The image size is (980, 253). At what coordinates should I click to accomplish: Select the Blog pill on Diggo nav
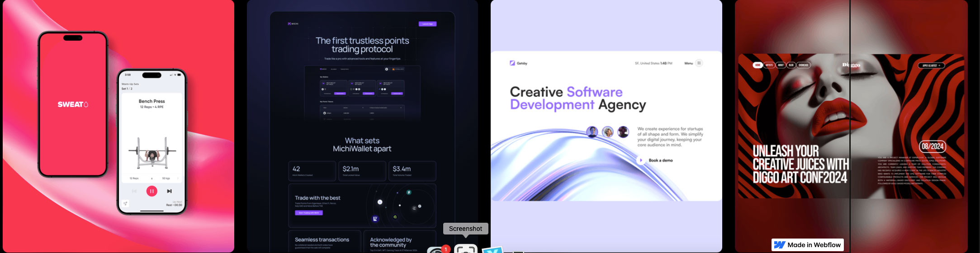tap(791, 65)
